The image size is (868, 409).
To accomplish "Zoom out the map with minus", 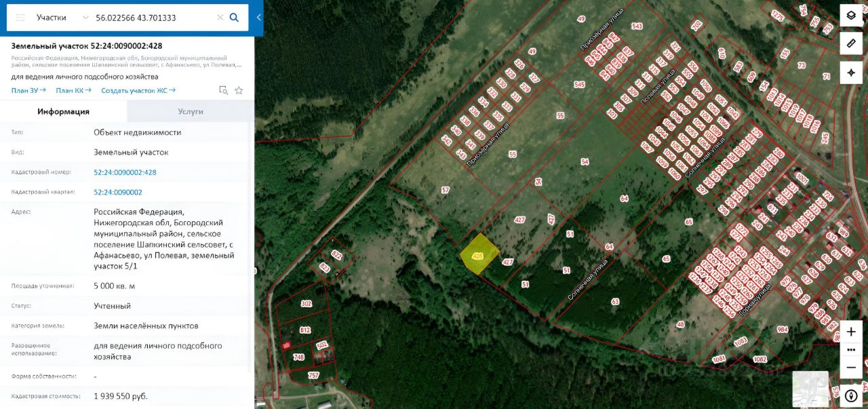I will click(851, 367).
